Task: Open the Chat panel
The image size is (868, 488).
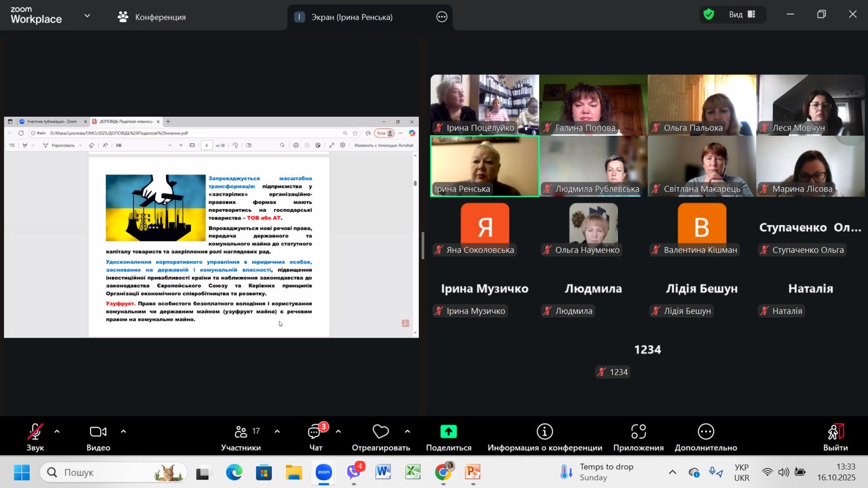Action: 315,436
